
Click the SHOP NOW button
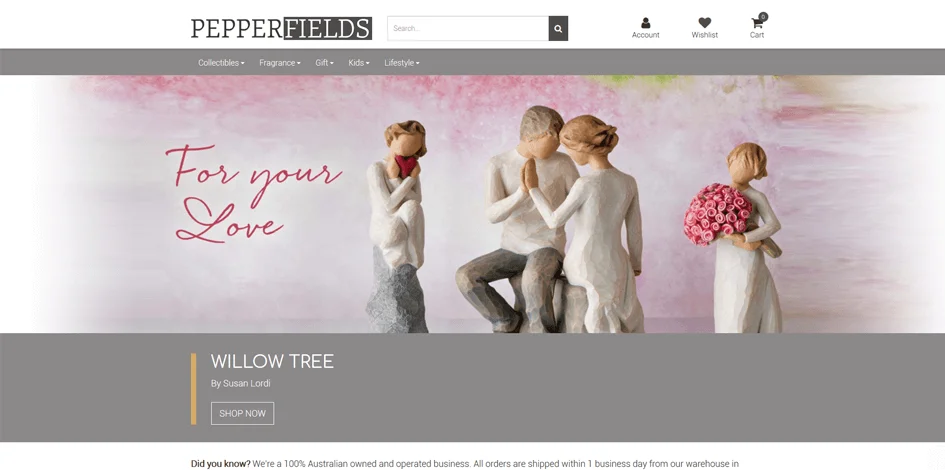pos(242,413)
